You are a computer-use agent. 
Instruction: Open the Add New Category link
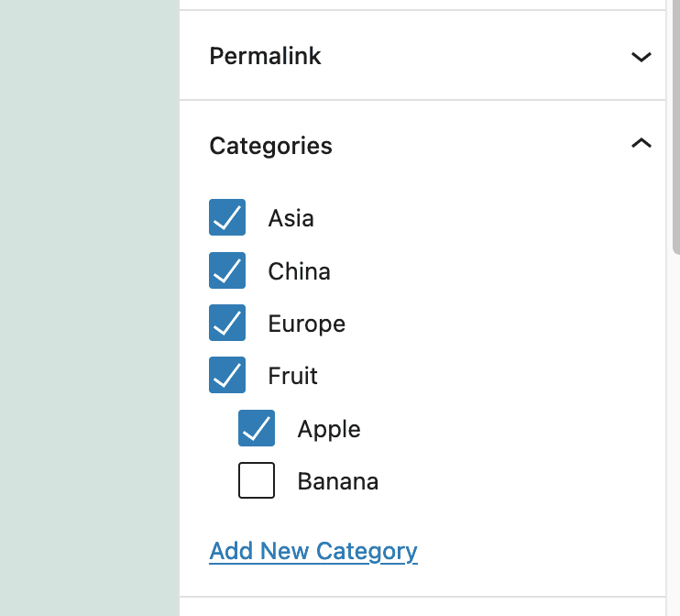point(313,552)
